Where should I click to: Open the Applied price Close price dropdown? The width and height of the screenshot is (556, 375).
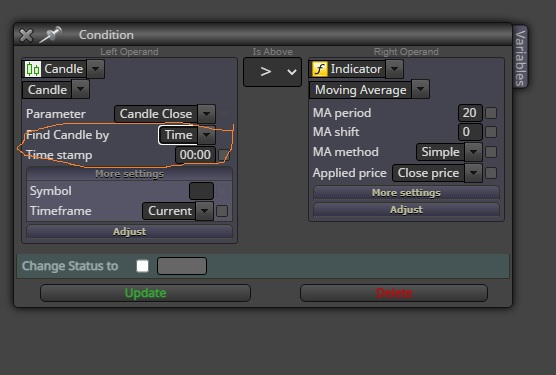pyautogui.click(x=473, y=173)
